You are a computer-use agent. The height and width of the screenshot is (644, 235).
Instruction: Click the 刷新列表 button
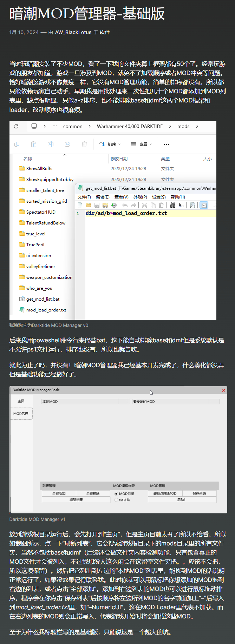76,500
